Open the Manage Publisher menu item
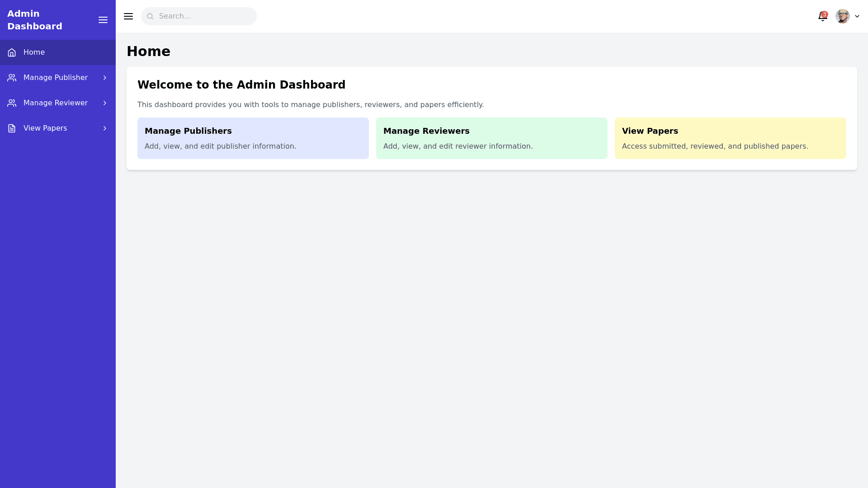Screen dimensions: 868x488 (55, 78)
